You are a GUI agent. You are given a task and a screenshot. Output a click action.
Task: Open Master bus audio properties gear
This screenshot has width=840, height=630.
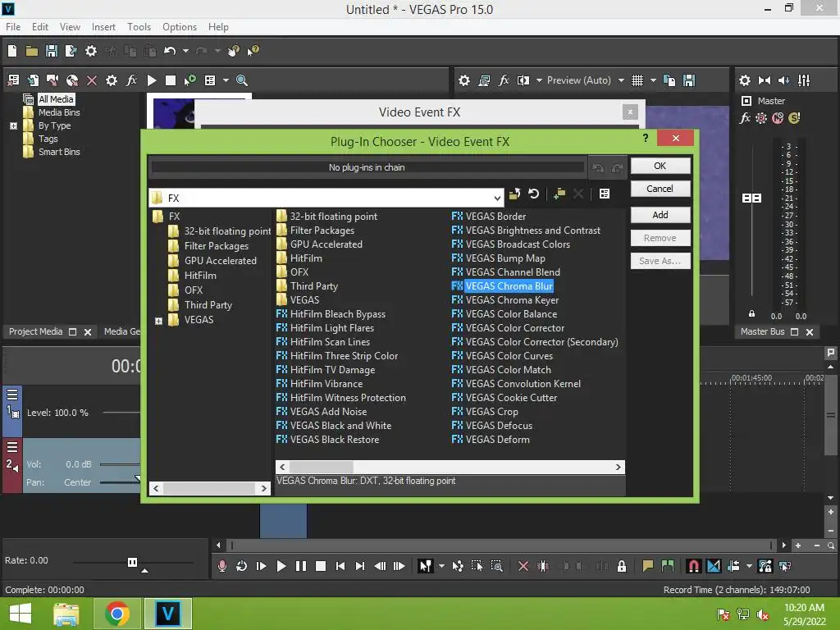[745, 80]
